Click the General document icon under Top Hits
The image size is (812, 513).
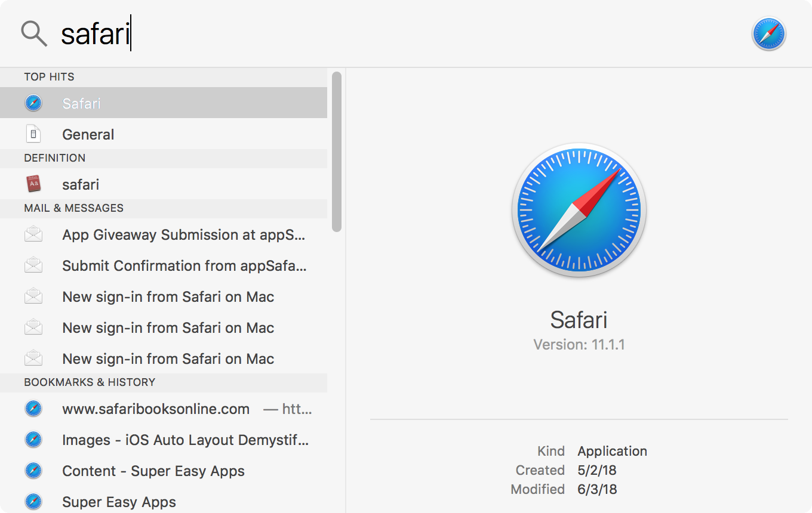[33, 134]
